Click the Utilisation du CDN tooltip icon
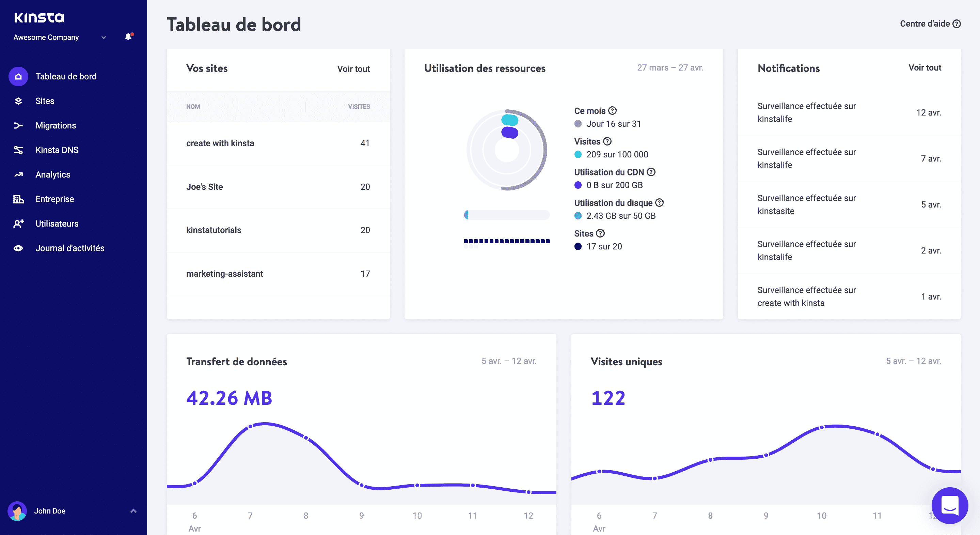Image resolution: width=980 pixels, height=535 pixels. [x=651, y=172]
